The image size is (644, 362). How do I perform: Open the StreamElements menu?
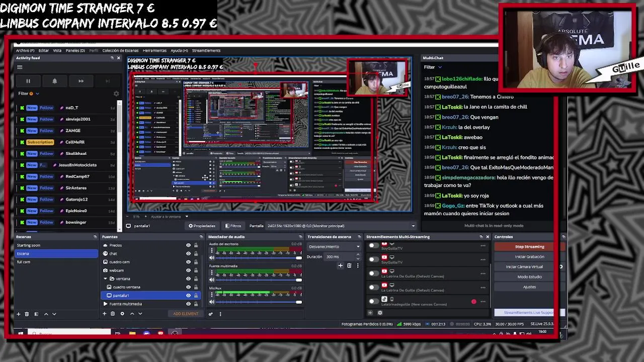(x=206, y=50)
